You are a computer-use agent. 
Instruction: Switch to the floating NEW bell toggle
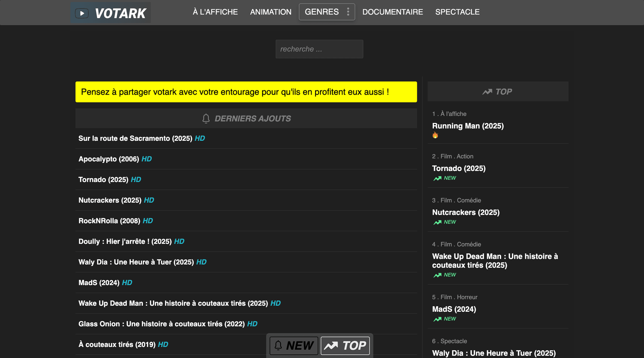click(x=294, y=346)
